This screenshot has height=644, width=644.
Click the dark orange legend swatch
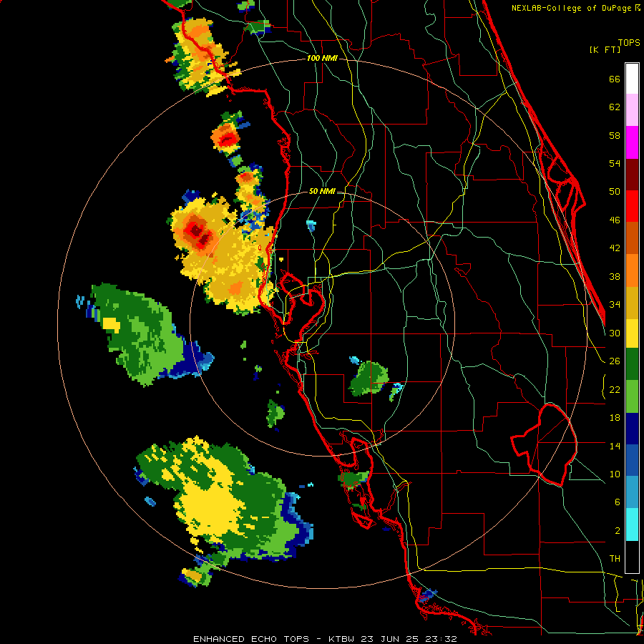pos(632,238)
